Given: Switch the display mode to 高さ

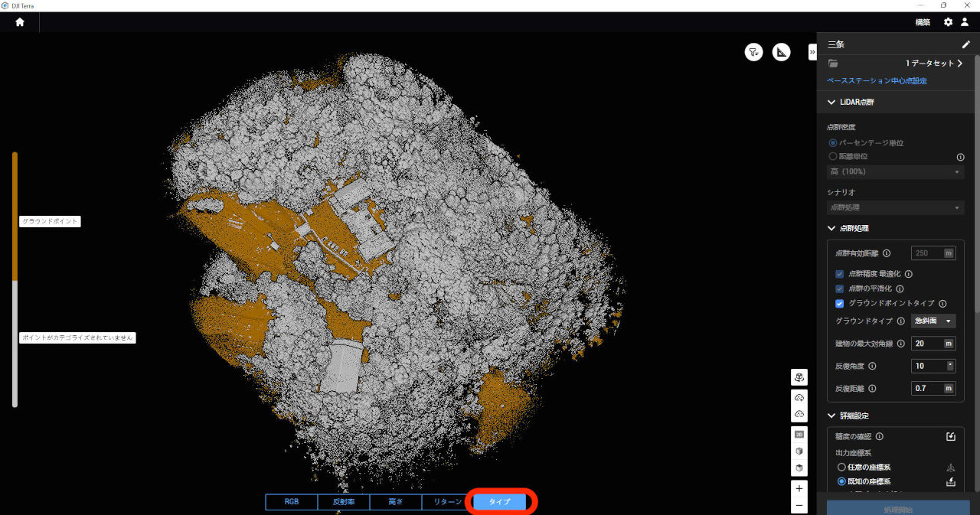Looking at the screenshot, I should click(x=395, y=502).
